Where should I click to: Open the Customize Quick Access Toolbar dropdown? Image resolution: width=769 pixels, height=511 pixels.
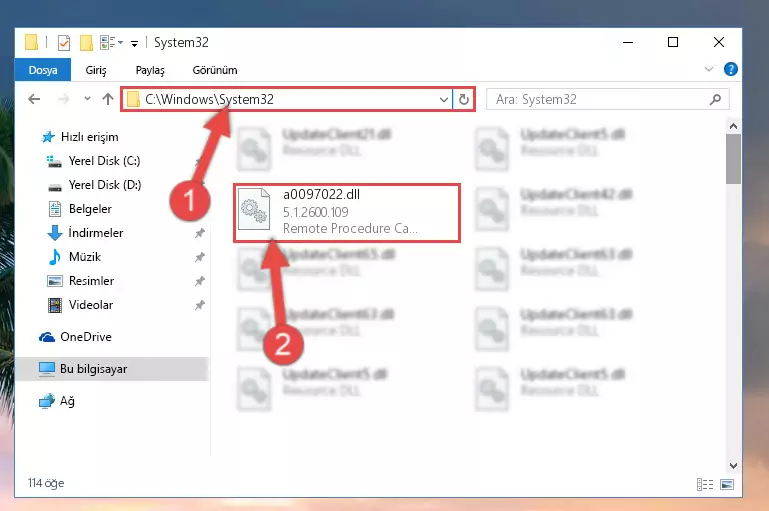tap(134, 44)
